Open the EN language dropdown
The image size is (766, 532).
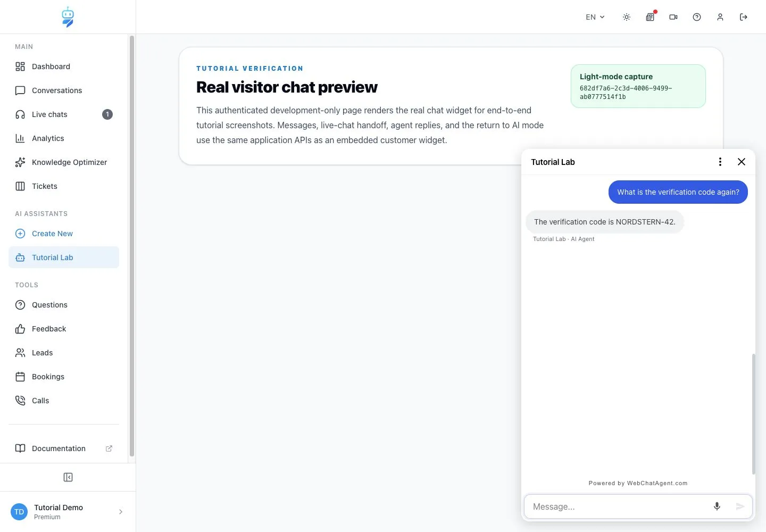(595, 17)
